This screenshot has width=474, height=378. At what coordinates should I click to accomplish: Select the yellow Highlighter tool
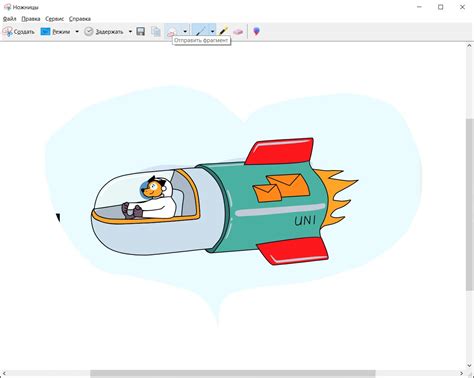click(223, 32)
